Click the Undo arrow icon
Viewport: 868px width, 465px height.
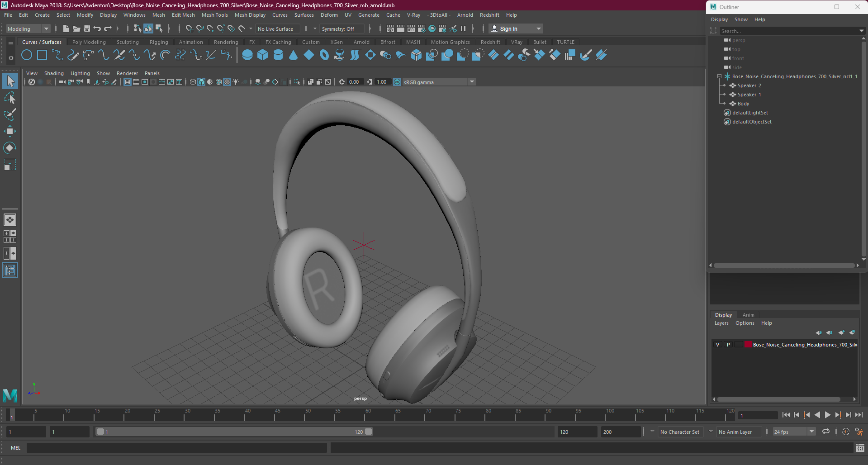[97, 28]
